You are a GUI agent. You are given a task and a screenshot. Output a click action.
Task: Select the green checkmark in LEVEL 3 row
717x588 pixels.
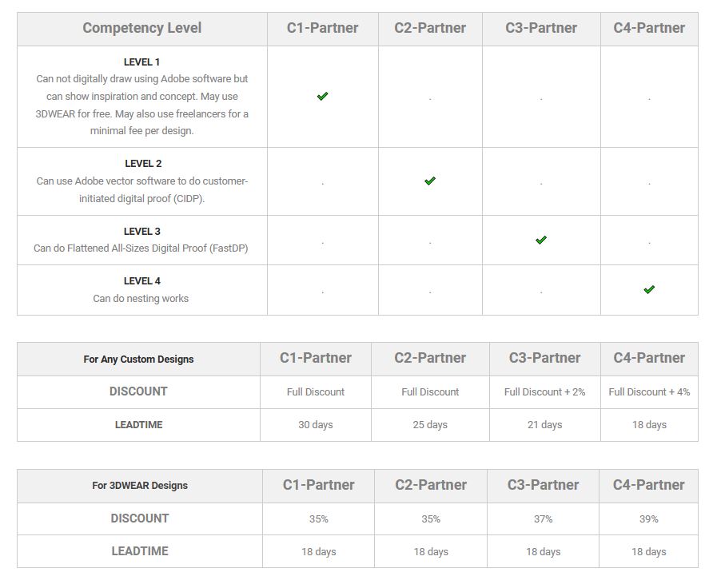541,240
